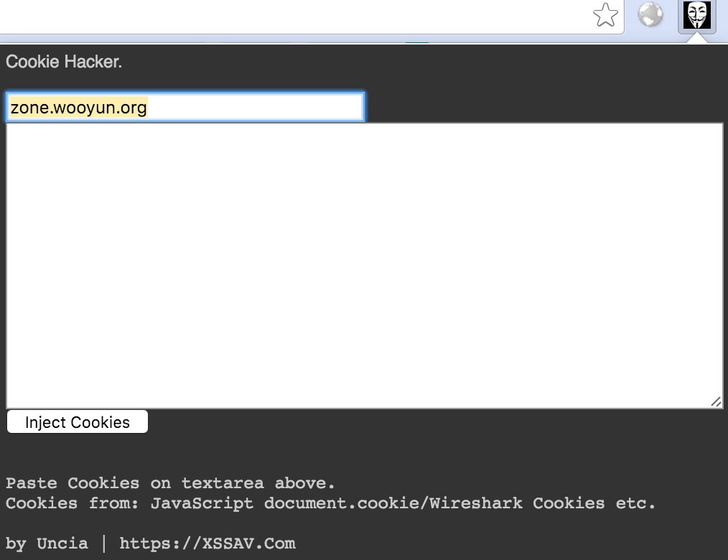Click the textarea resize grip
The width and height of the screenshot is (728, 560).
tap(716, 401)
